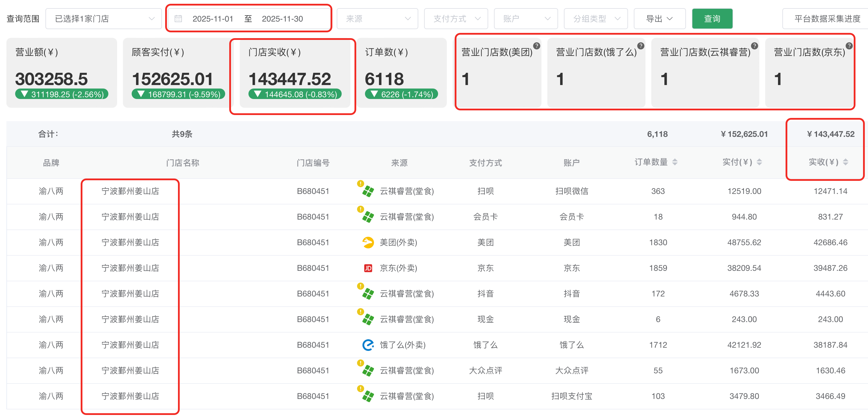This screenshot has height=417, width=868.
Task: Click the 饿了么(外卖) source icon
Action: click(368, 345)
